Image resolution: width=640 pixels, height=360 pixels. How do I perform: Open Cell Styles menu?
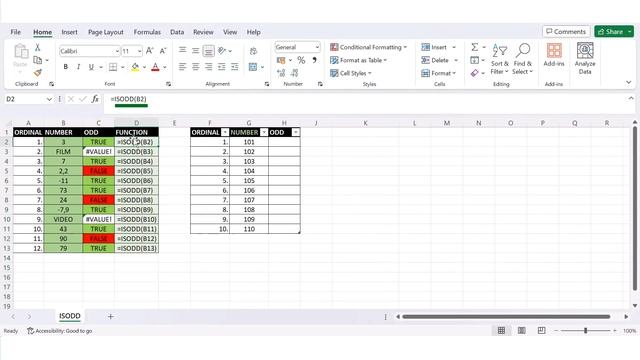tap(351, 73)
